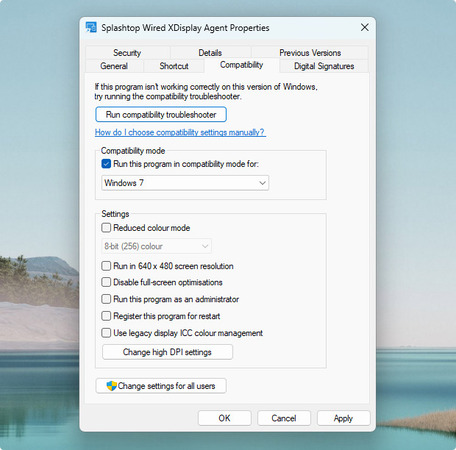The height and width of the screenshot is (450, 456).
Task: Click the shield icon on Change settings button
Action: [111, 386]
